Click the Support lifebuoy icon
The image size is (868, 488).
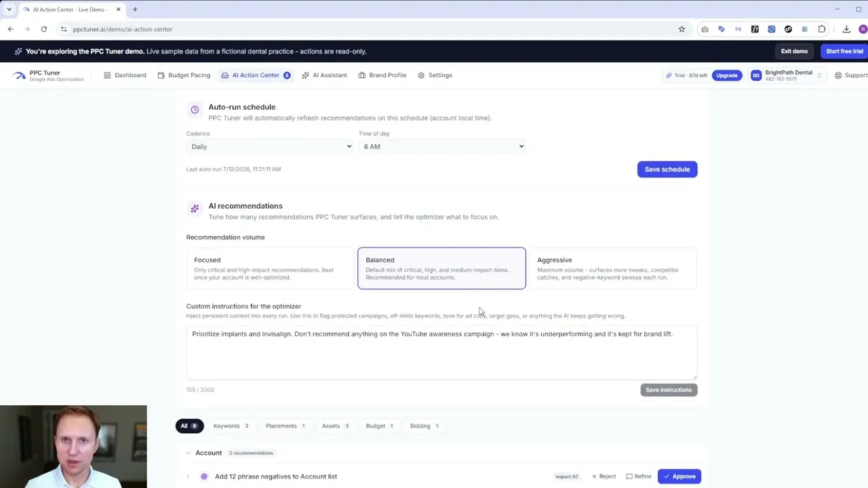tap(838, 75)
